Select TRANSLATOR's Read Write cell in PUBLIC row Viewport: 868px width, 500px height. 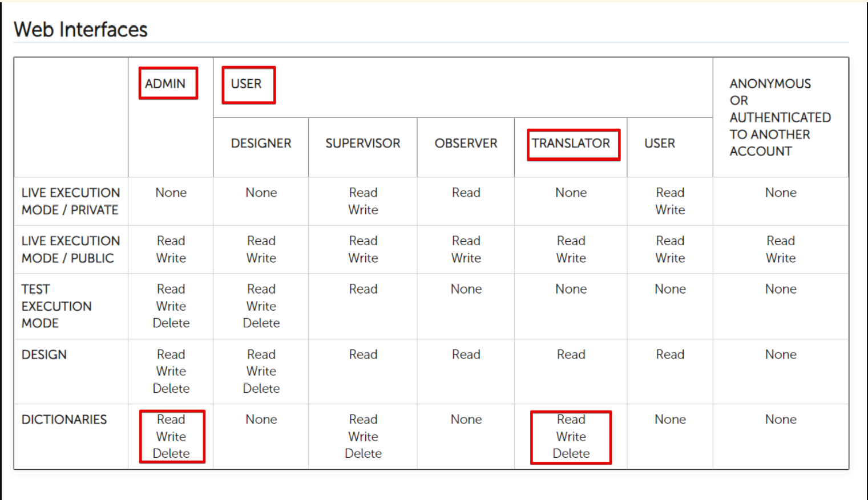coord(571,249)
